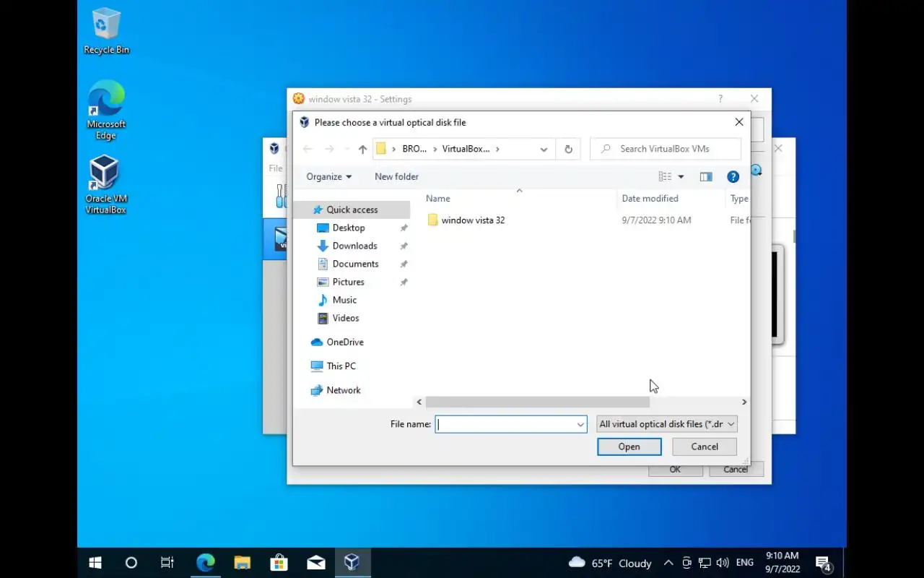Open Microsoft Store from the taskbar
The image size is (924, 578).
[279, 563]
